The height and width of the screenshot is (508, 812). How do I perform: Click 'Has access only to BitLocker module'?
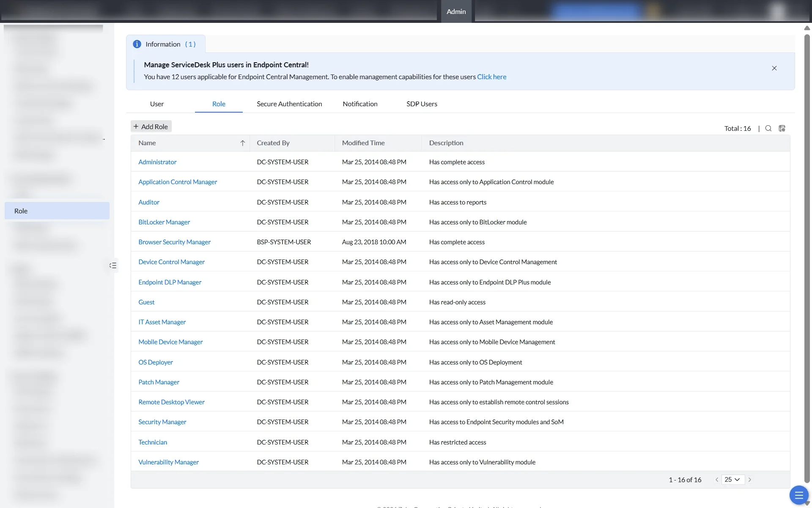coord(478,222)
